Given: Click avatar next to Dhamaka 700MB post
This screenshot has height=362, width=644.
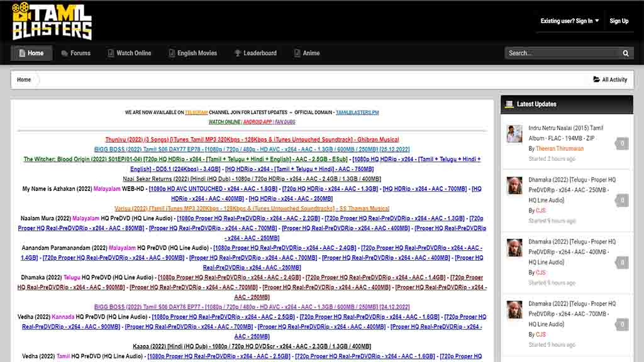Looking at the screenshot, I should (514, 309).
